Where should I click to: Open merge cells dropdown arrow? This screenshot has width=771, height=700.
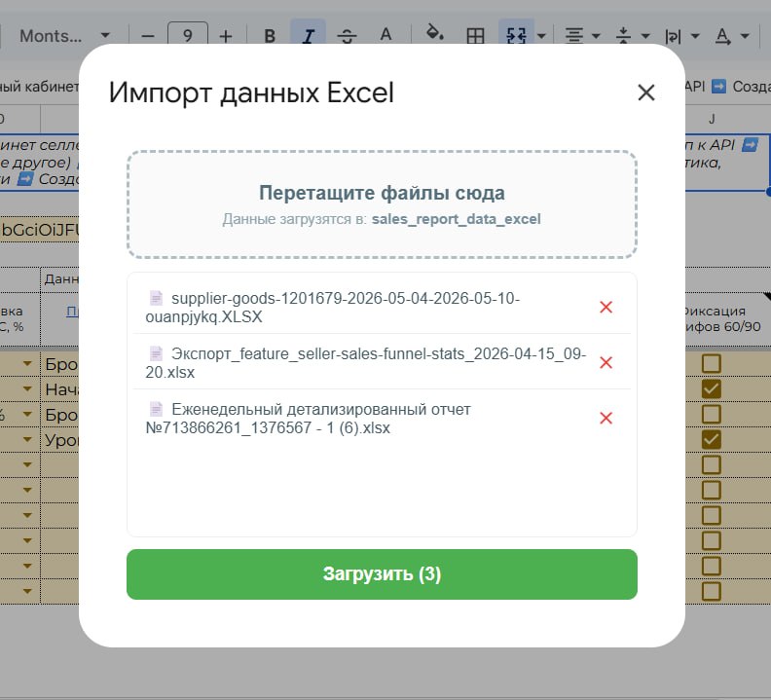point(541,36)
